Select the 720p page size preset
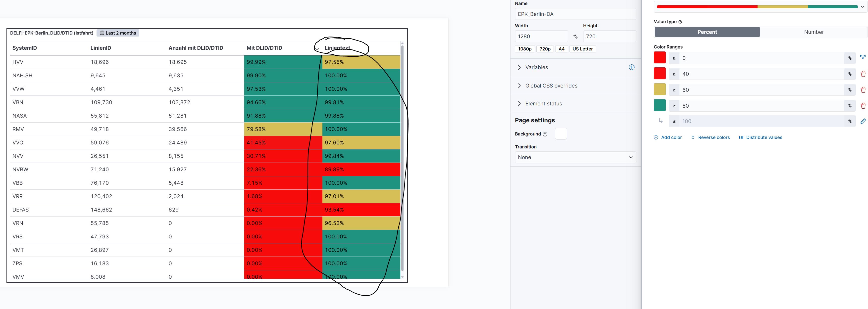Viewport: 868px width, 309px height. coord(545,49)
